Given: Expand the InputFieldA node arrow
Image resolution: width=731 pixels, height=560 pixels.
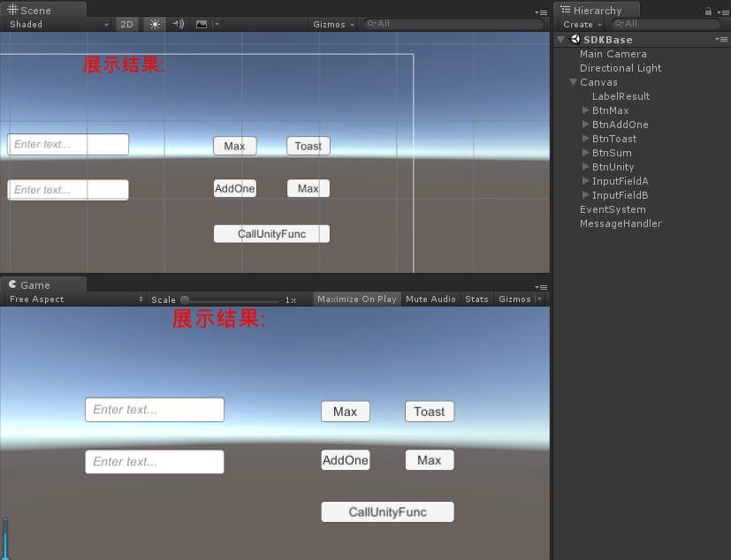Looking at the screenshot, I should pyautogui.click(x=585, y=181).
